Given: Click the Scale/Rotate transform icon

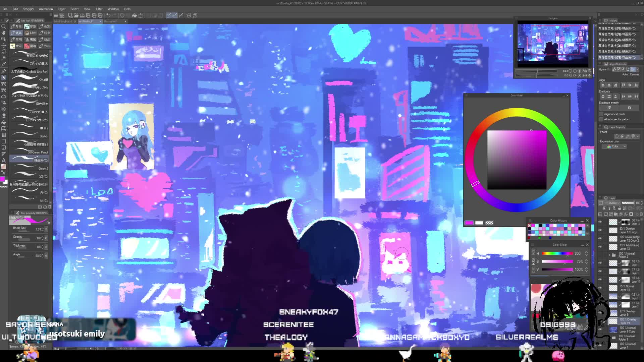Looking at the screenshot, I should (x=141, y=15).
